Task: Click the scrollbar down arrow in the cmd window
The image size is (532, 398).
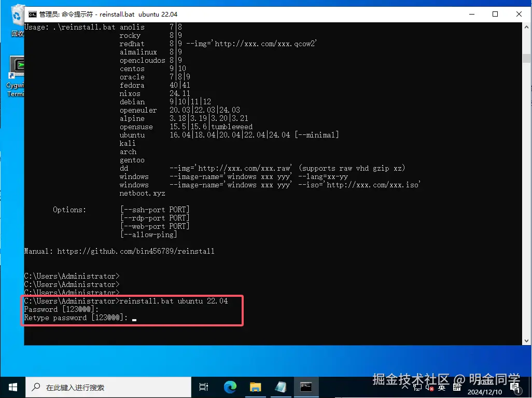Action: (527, 340)
